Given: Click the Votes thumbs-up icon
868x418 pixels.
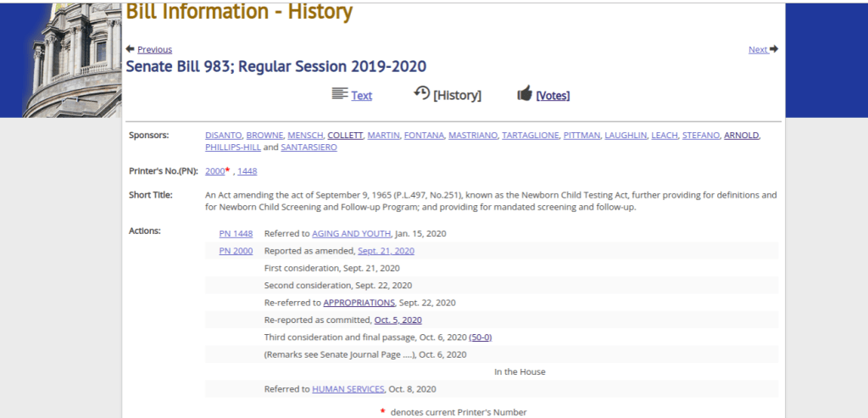Looking at the screenshot, I should (x=525, y=94).
